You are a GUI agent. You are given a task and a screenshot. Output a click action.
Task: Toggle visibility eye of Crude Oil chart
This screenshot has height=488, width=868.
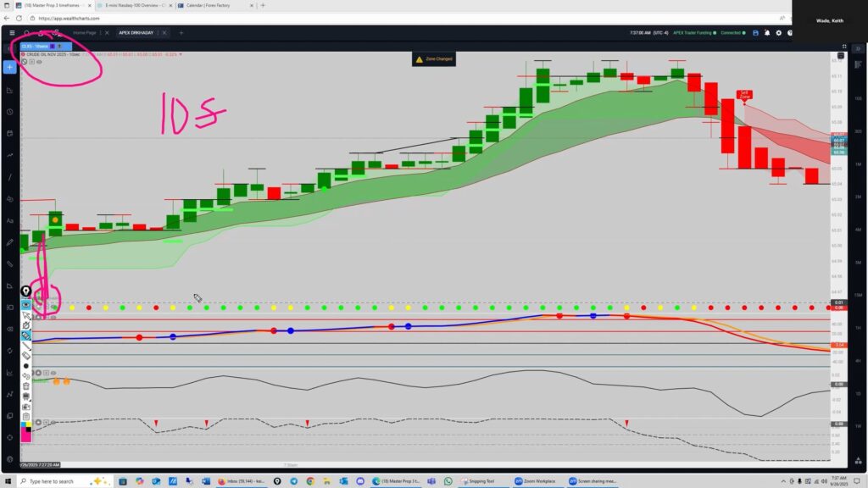[39, 62]
